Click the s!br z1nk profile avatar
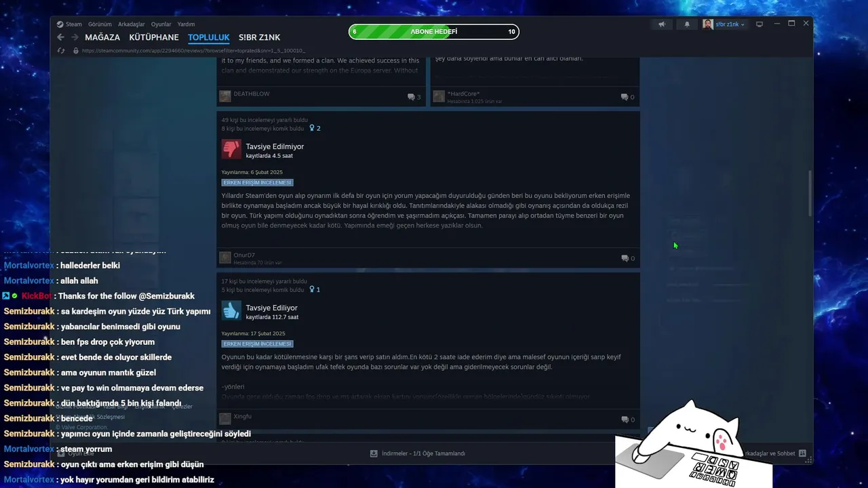This screenshot has height=488, width=868. click(x=708, y=24)
